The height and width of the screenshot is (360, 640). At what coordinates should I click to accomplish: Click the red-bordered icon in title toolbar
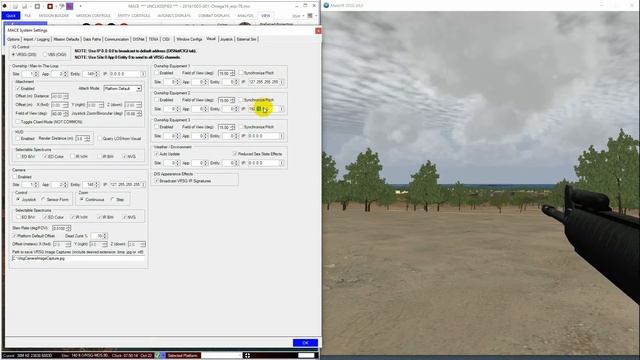tap(50, 6)
